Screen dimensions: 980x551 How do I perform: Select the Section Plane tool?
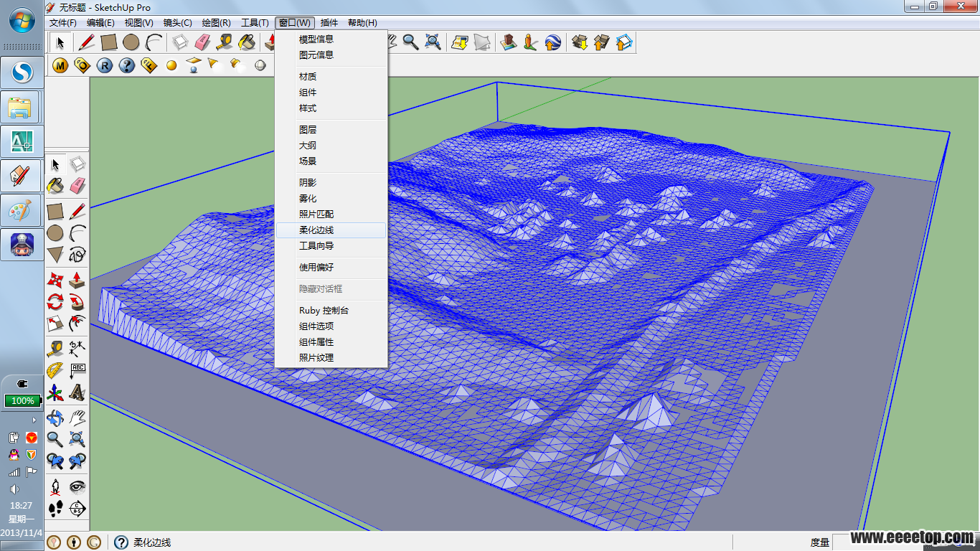point(77,509)
